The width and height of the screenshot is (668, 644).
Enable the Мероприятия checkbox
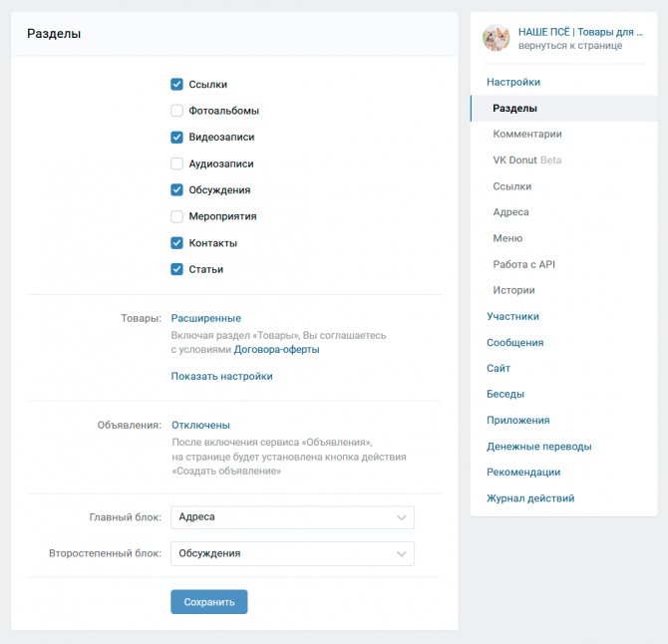click(176, 216)
